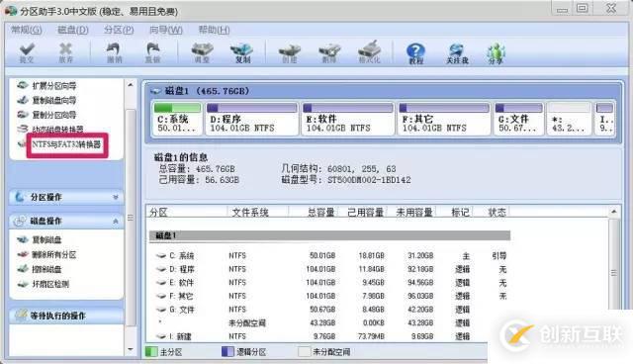
Task: Select the F:其它 104.01GB NTFS partition block
Action: (x=444, y=119)
